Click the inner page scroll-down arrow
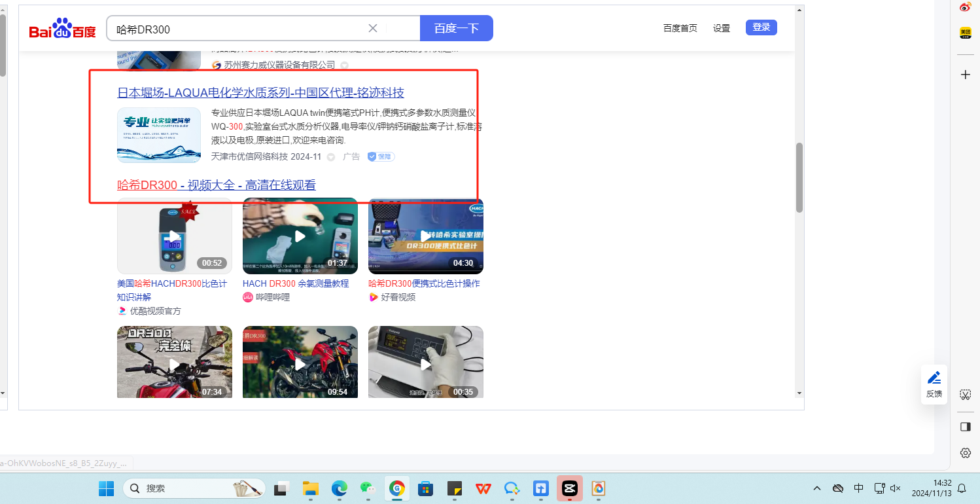This screenshot has width=980, height=504. [799, 393]
